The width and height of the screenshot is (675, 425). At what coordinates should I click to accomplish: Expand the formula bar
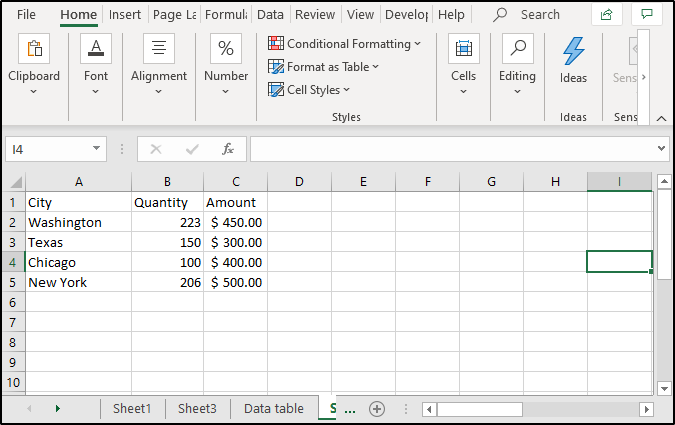pyautogui.click(x=661, y=149)
